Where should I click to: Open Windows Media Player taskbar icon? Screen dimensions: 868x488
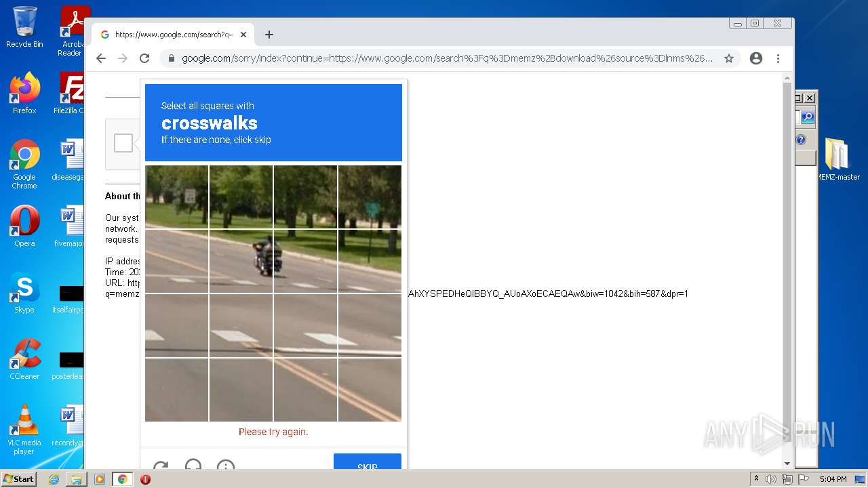click(x=100, y=479)
